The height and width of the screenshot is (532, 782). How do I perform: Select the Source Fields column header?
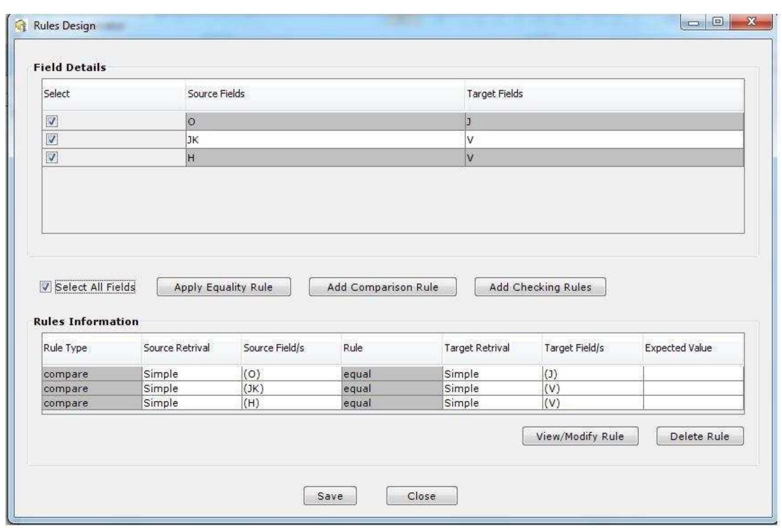[x=325, y=95]
